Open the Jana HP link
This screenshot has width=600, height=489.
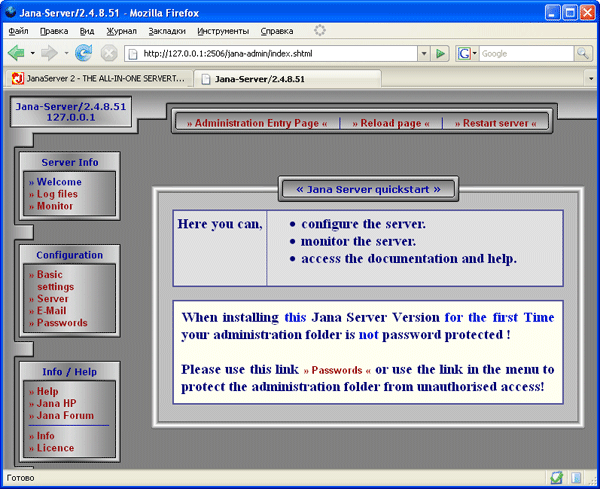(x=52, y=403)
